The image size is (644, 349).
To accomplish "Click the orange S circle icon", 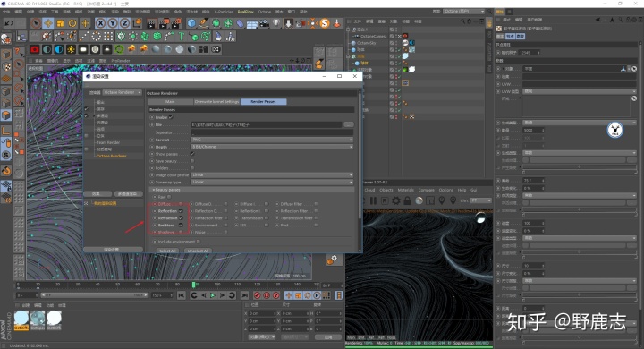I will click(325, 23).
